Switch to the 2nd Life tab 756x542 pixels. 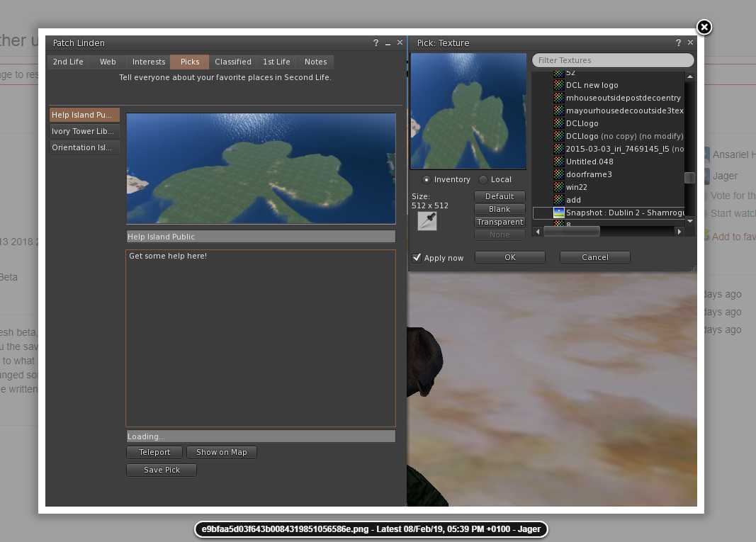(x=68, y=62)
